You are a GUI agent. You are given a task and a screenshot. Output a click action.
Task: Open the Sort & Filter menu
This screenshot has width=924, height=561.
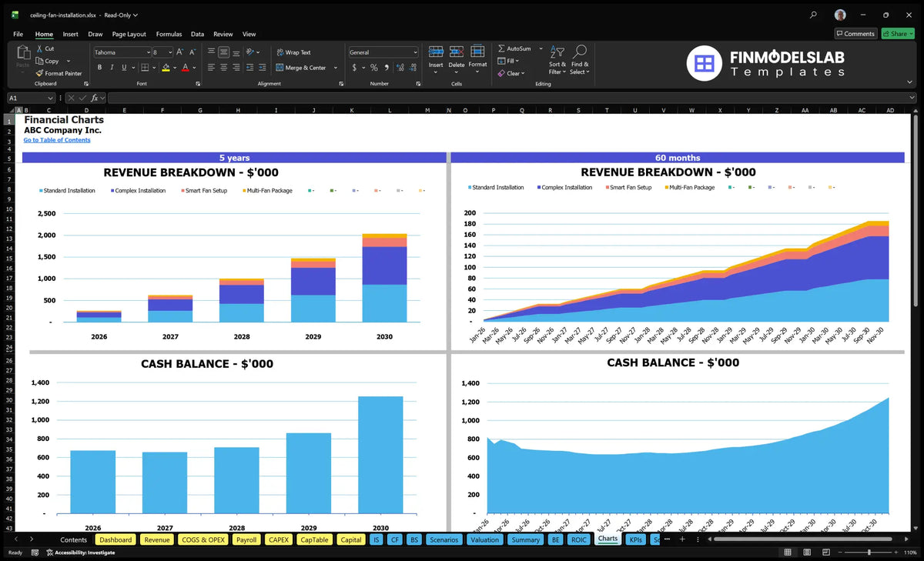point(557,60)
